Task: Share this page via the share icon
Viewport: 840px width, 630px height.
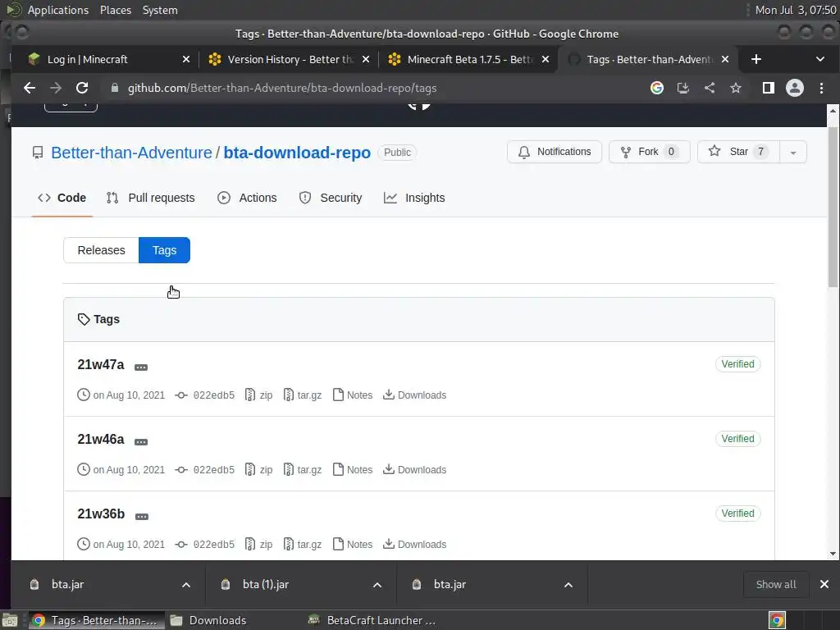Action: 710,88
